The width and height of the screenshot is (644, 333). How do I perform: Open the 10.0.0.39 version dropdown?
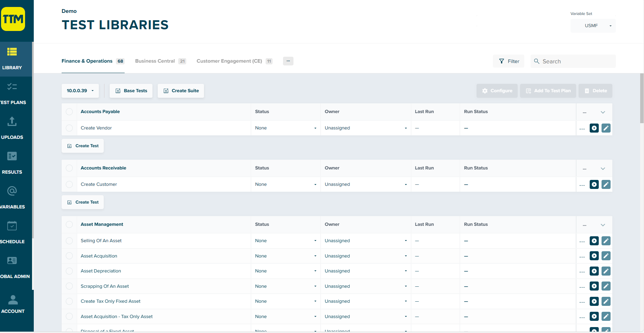[x=80, y=90]
